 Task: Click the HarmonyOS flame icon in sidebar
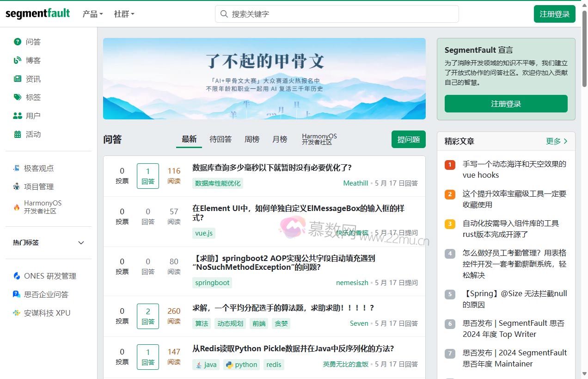17,207
